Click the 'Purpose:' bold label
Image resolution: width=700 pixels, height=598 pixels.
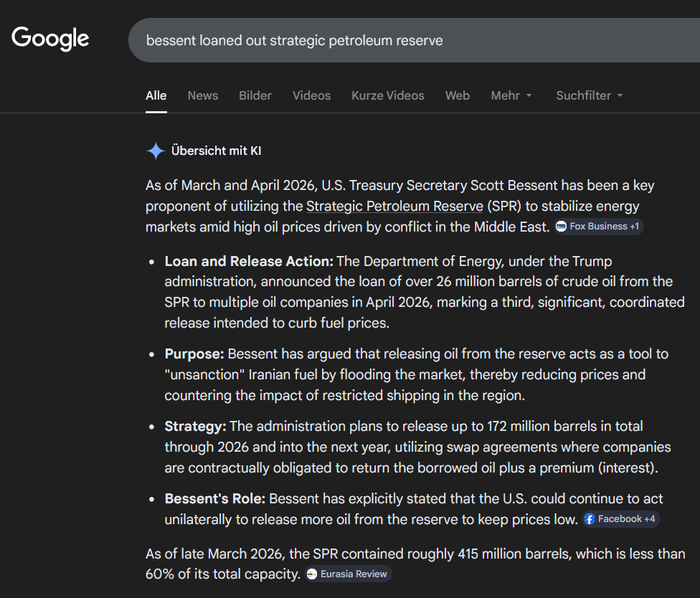[x=194, y=354]
